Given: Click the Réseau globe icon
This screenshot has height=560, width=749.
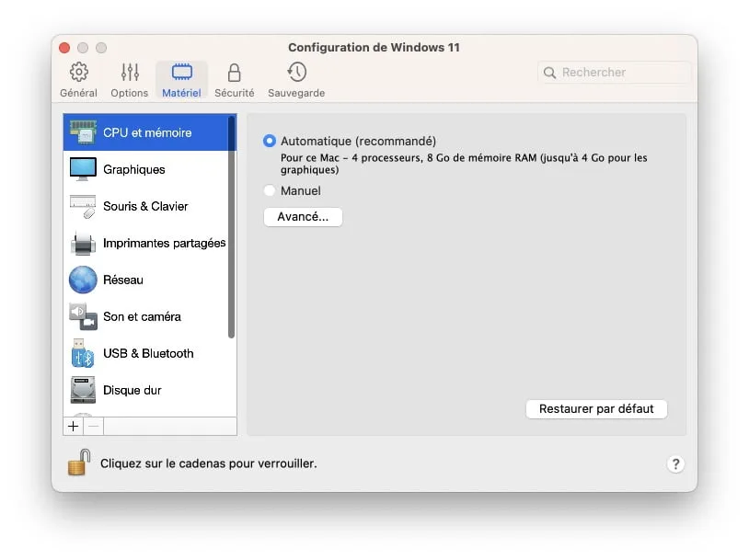Looking at the screenshot, I should click(x=83, y=280).
